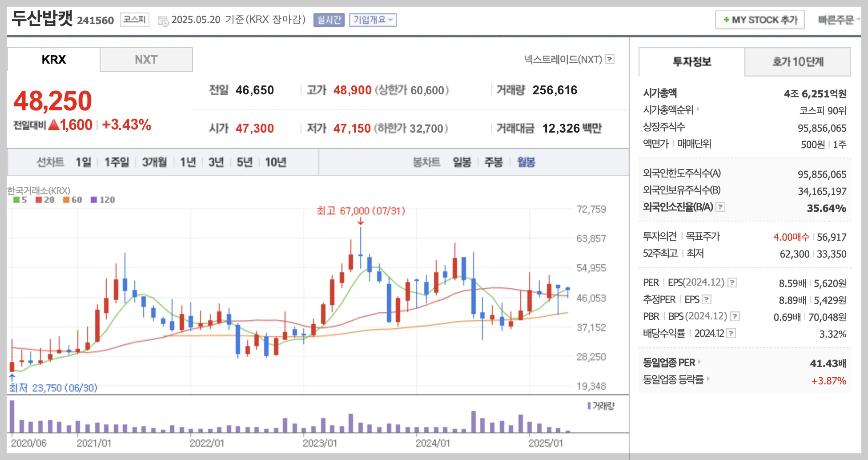
Task: Show the 3년 line chart
Action: click(x=216, y=162)
